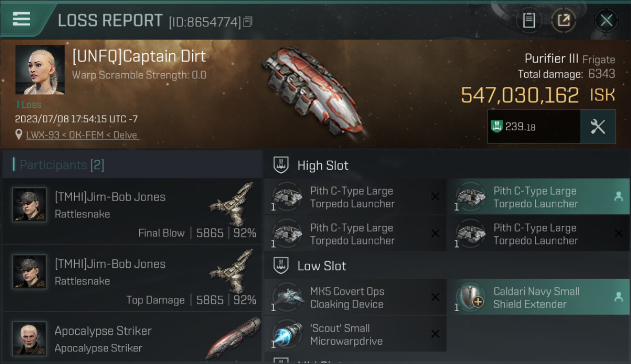Image resolution: width=631 pixels, height=364 pixels.
Task: Copy the loss report ID icon
Action: [248, 22]
